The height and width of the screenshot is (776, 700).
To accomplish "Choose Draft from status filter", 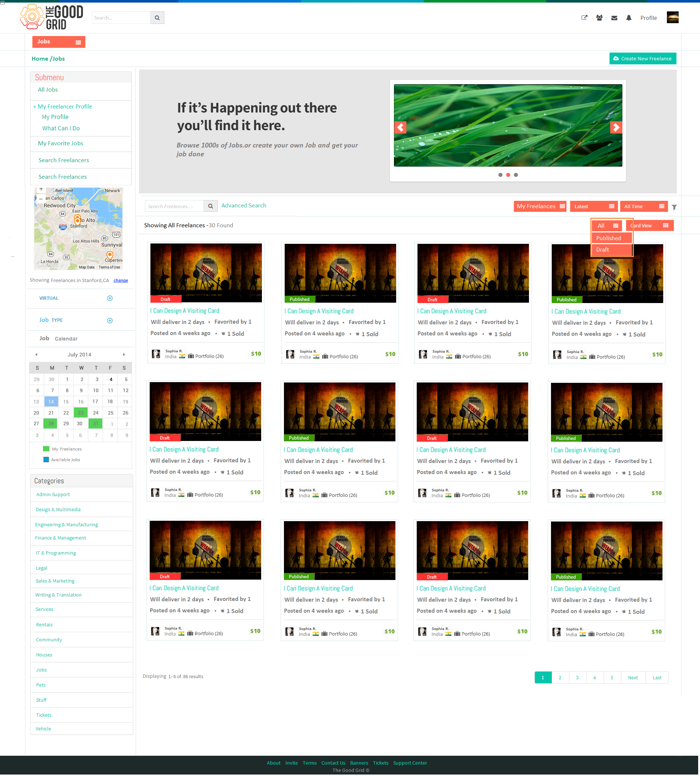I will click(x=612, y=250).
